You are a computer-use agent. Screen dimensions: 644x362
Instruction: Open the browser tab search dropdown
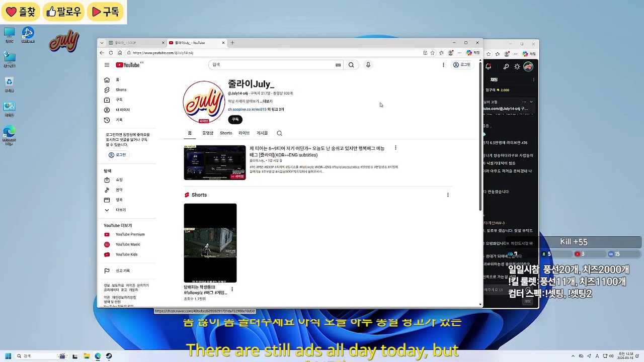(102, 43)
